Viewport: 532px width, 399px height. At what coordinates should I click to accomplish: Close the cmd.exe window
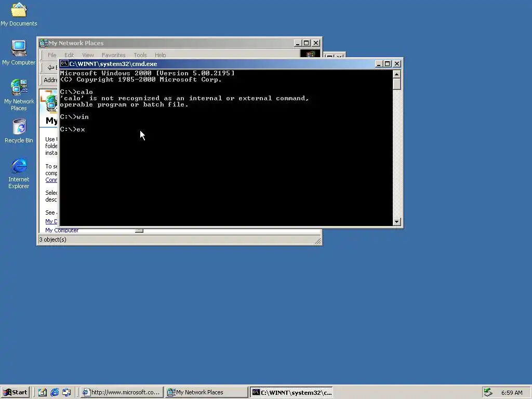396,64
